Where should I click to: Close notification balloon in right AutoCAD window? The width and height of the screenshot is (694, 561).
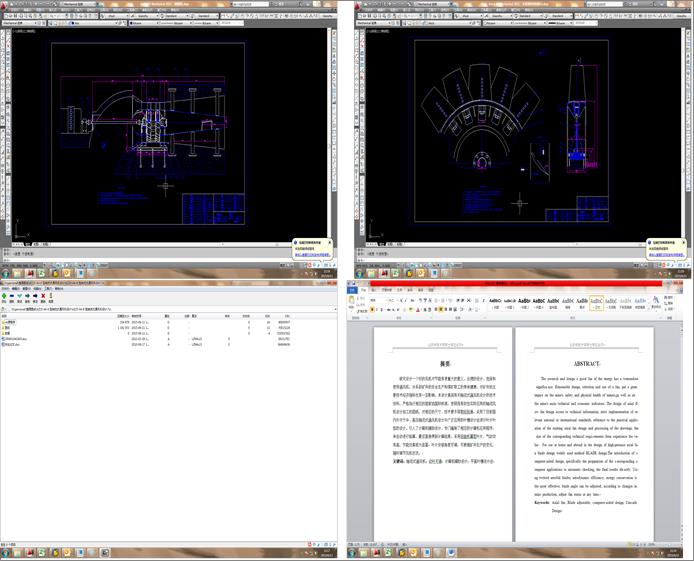pyautogui.click(x=683, y=242)
